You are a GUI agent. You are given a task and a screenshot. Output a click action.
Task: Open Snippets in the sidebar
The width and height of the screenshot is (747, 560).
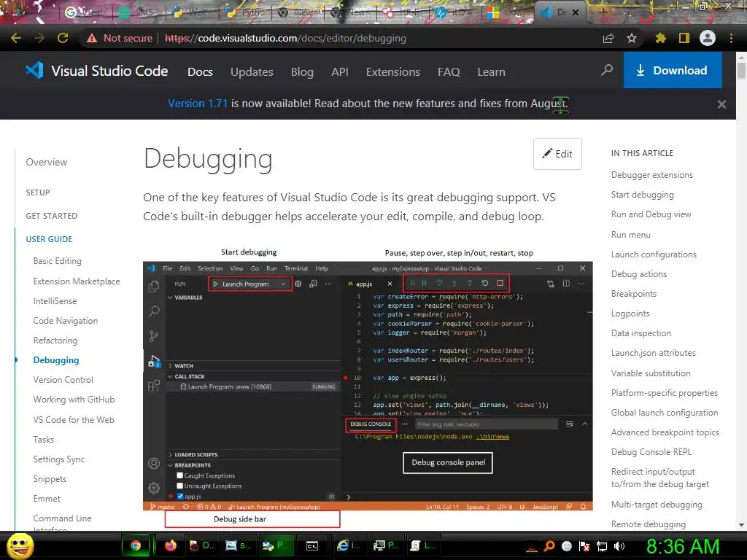coord(50,479)
